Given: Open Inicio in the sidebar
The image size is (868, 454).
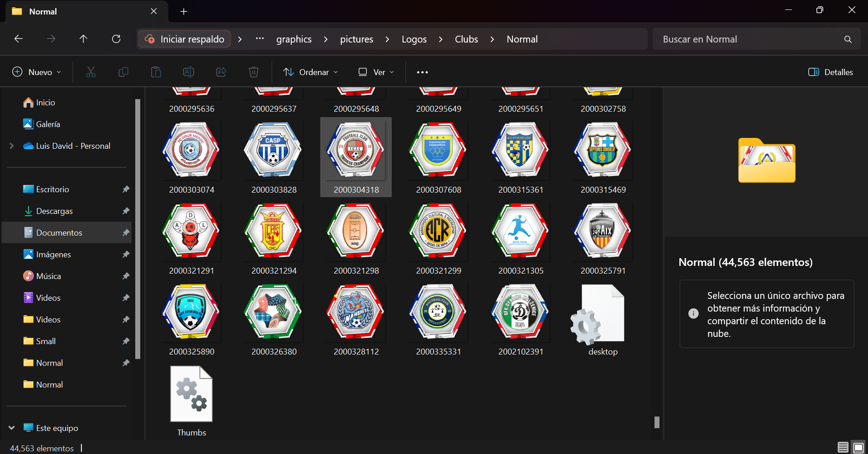Looking at the screenshot, I should 45,103.
